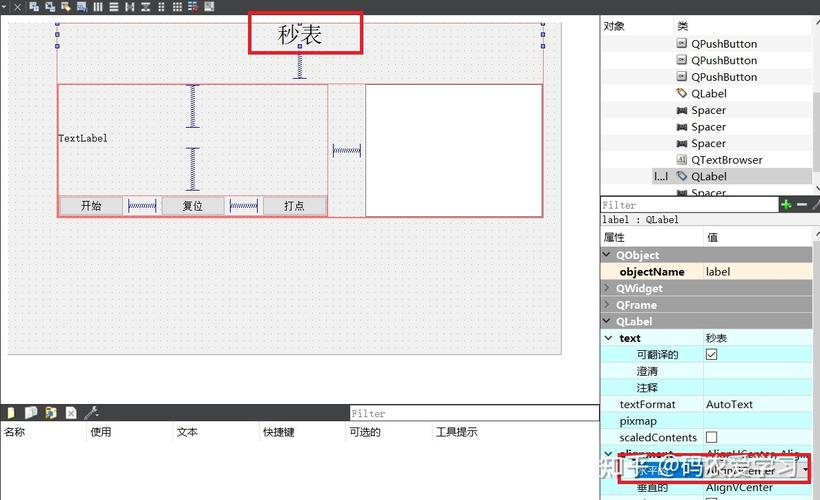The height and width of the screenshot is (500, 820).
Task: Click the action editor Filter field
Action: pos(474,413)
